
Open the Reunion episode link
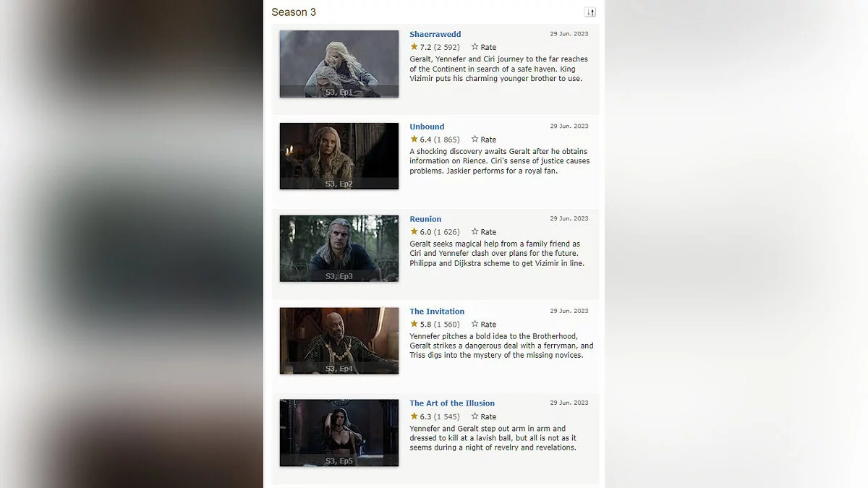(x=425, y=219)
